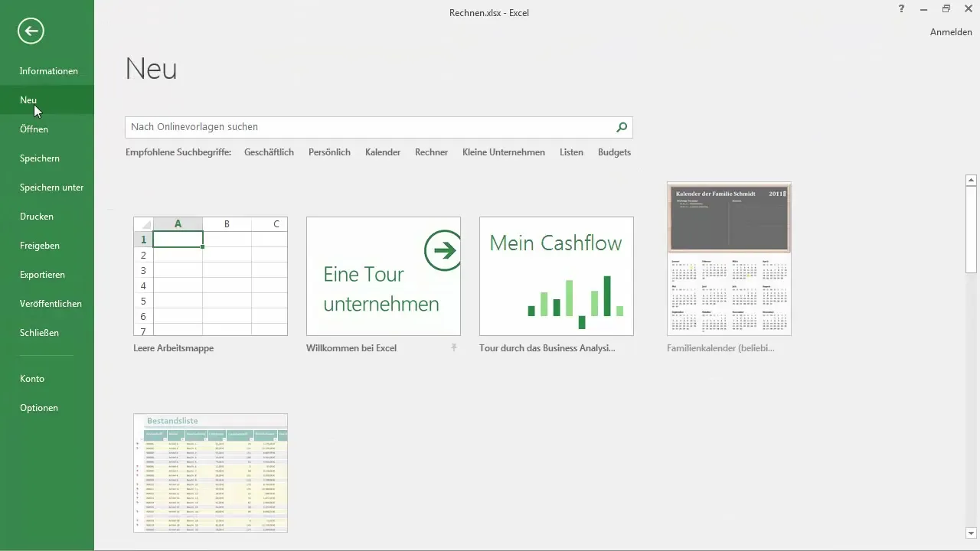Viewport: 980px width, 551px height.
Task: Click the Rechner suggested search term
Action: tap(431, 152)
